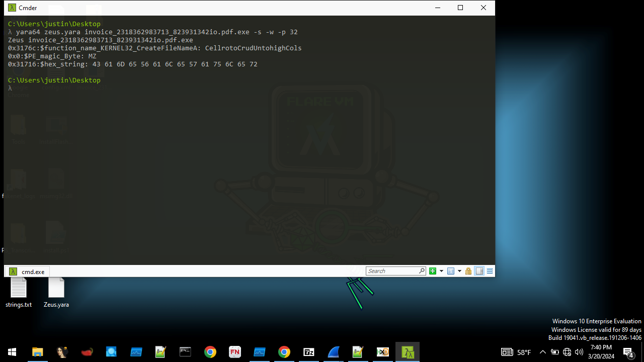
Task: Click the battery power tray icon
Action: pyautogui.click(x=555, y=352)
